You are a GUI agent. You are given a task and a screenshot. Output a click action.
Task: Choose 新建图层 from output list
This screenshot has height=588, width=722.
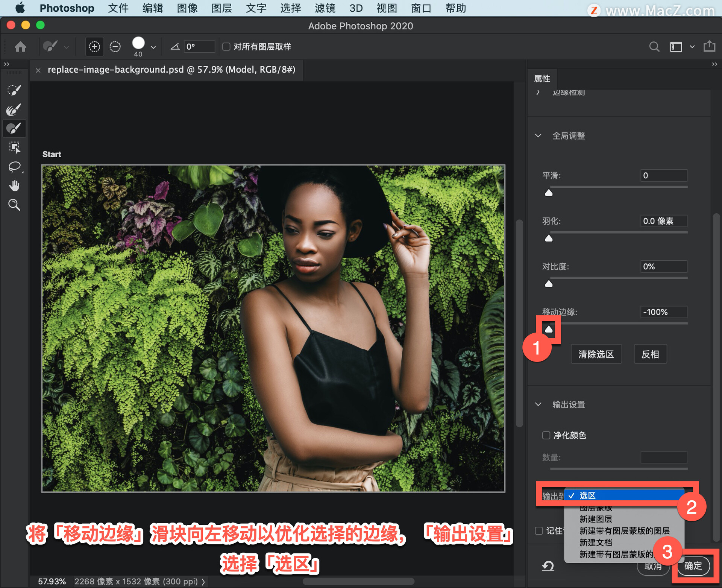coord(596,519)
